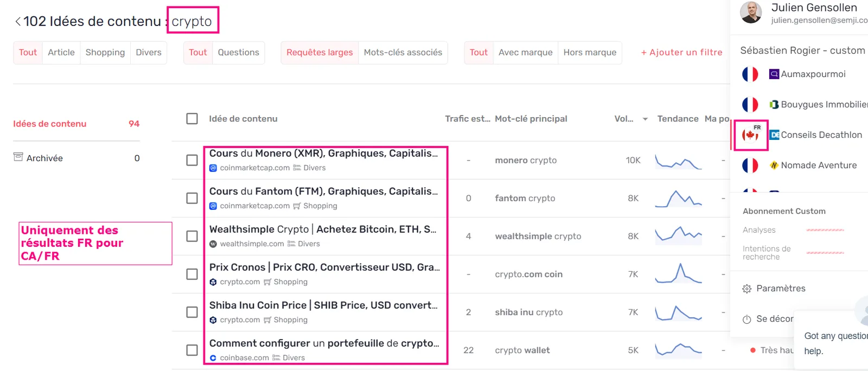
Task: Click '10K' volume value
Action: (633, 161)
